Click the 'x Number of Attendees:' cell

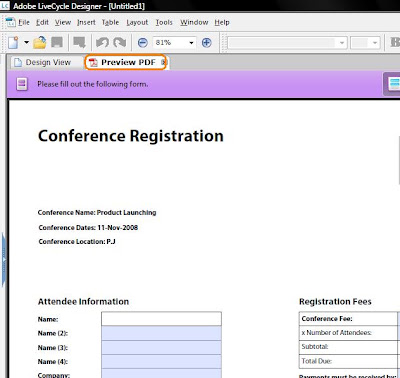348,333
